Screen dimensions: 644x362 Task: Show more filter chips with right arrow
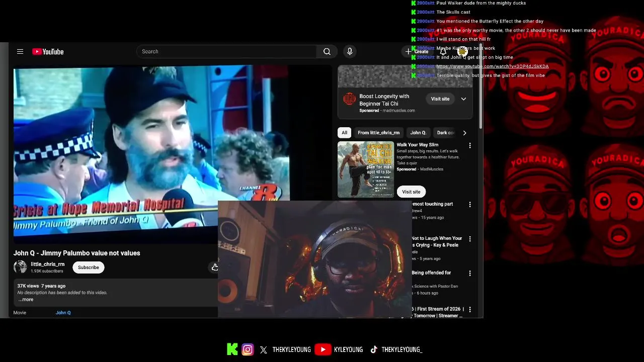click(x=464, y=133)
